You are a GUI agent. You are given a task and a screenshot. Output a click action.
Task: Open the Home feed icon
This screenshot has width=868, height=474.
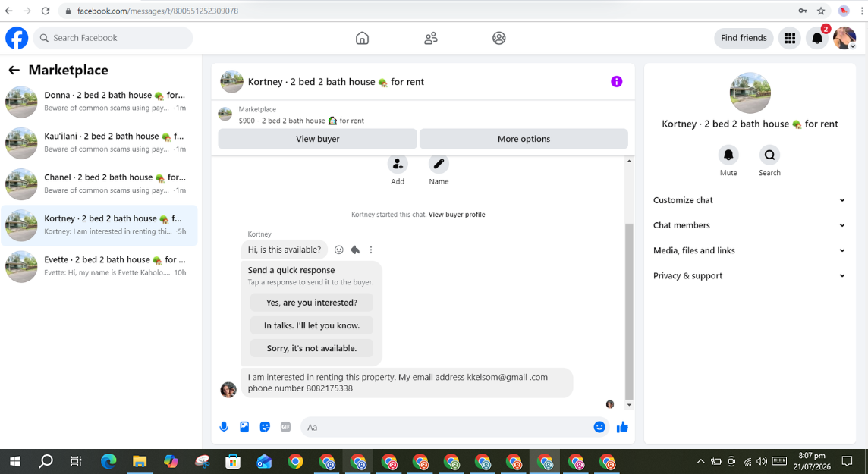(x=362, y=38)
